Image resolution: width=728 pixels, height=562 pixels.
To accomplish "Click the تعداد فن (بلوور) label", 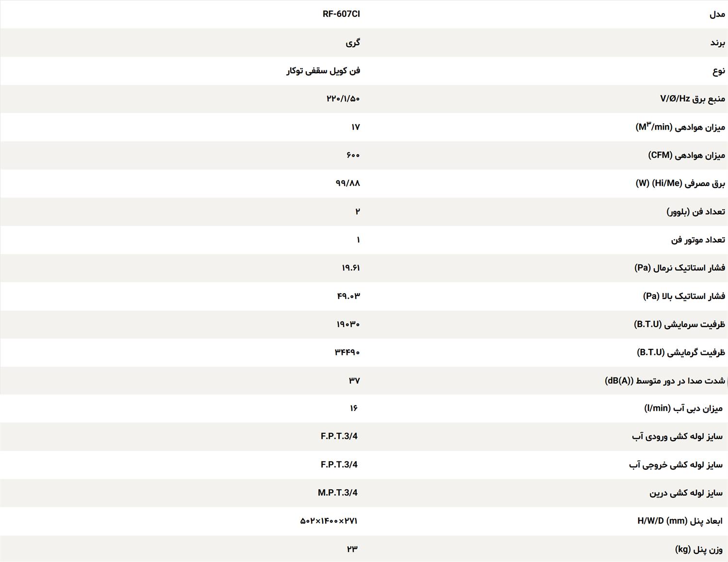I will (x=695, y=212).
